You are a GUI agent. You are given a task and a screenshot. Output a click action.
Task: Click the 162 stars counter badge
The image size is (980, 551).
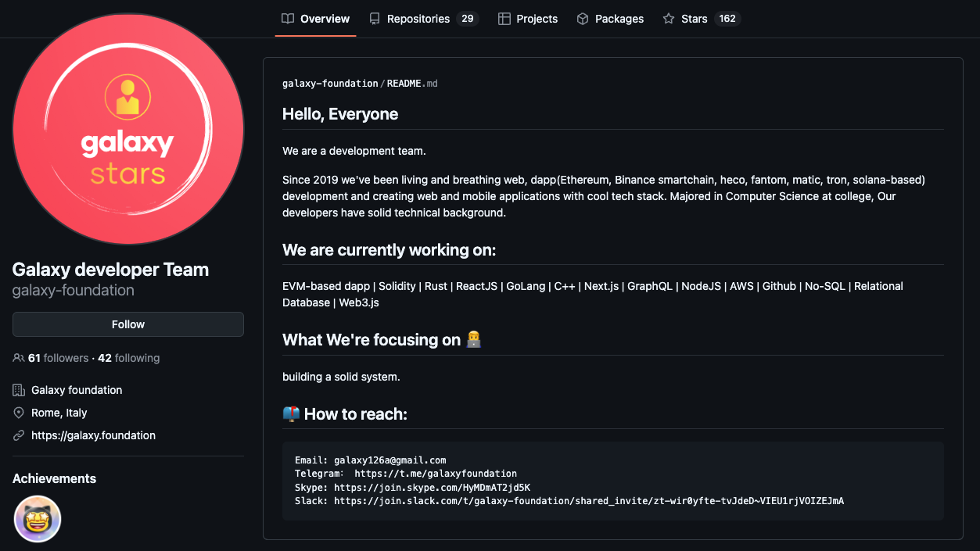click(x=727, y=19)
